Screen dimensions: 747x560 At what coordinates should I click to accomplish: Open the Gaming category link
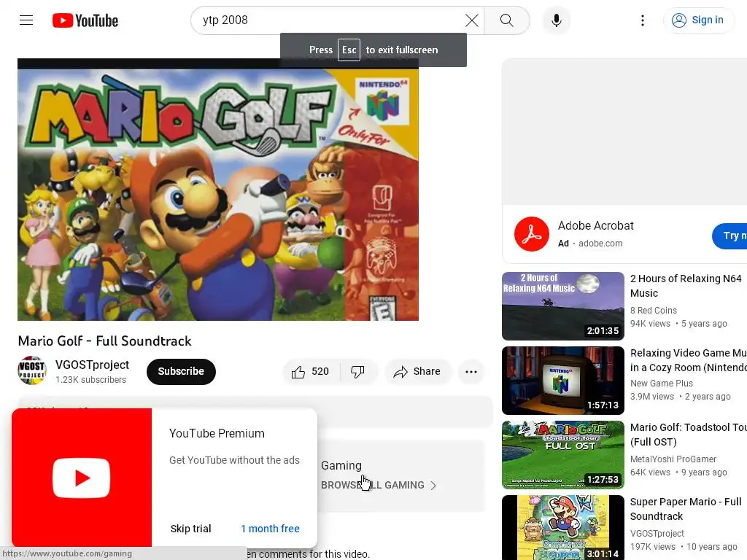(341, 465)
